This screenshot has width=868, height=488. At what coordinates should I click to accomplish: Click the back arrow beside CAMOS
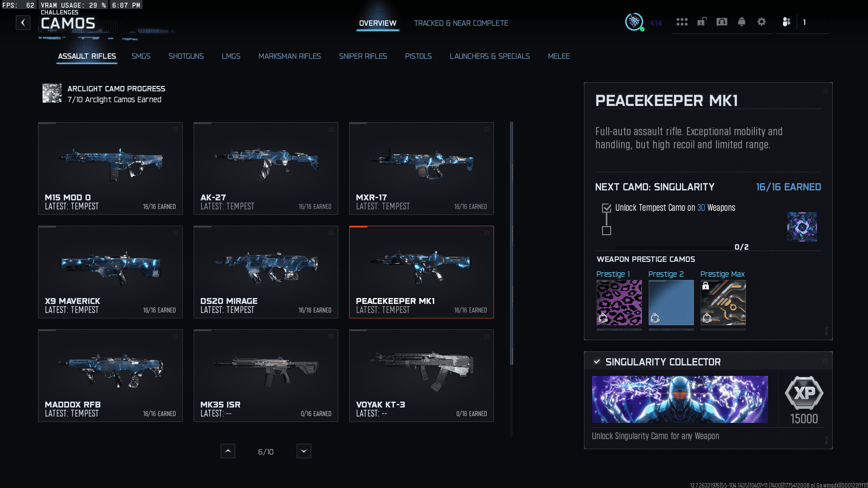click(23, 23)
